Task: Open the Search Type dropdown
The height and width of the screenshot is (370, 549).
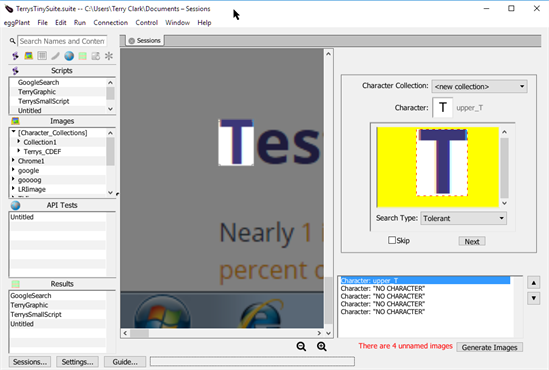Action: tap(463, 218)
